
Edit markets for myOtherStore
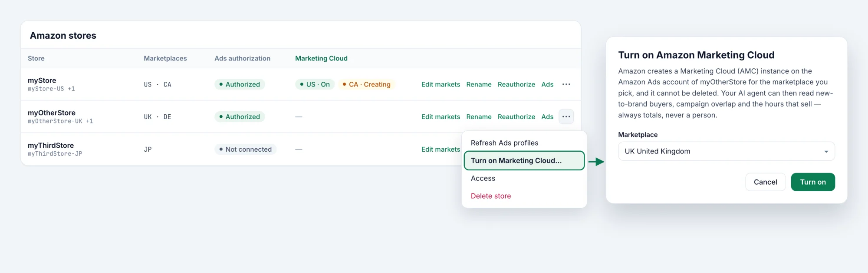pos(441,117)
